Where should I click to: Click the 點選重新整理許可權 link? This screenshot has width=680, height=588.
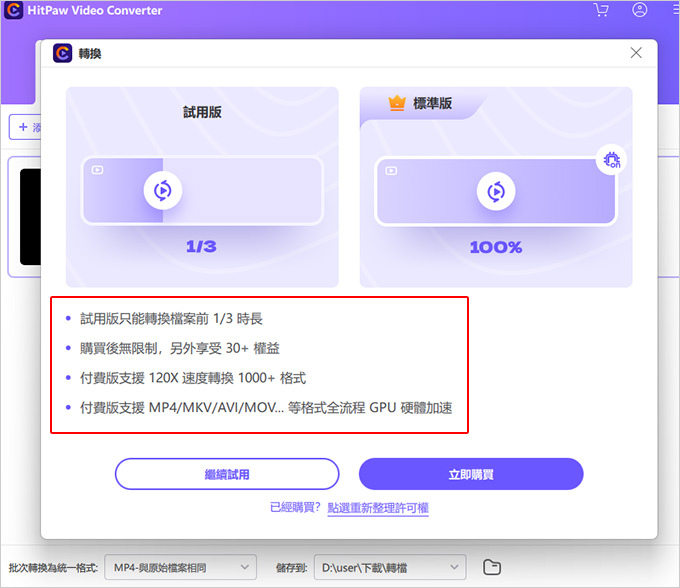pos(378,507)
